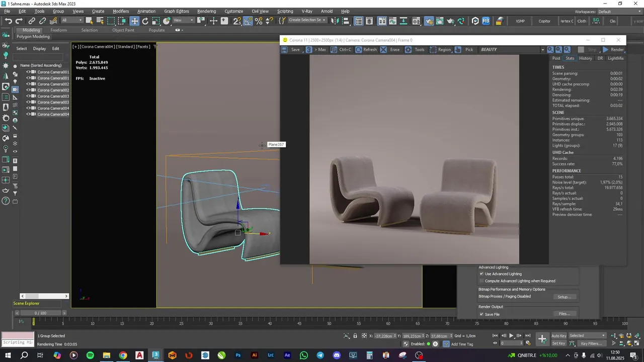Open the Graph Editors menu
644x362 pixels.
[177, 11]
